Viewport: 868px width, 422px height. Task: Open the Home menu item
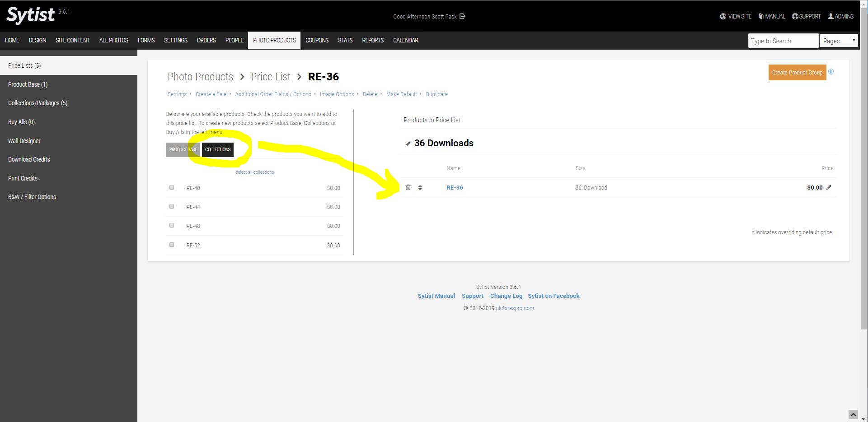point(12,40)
